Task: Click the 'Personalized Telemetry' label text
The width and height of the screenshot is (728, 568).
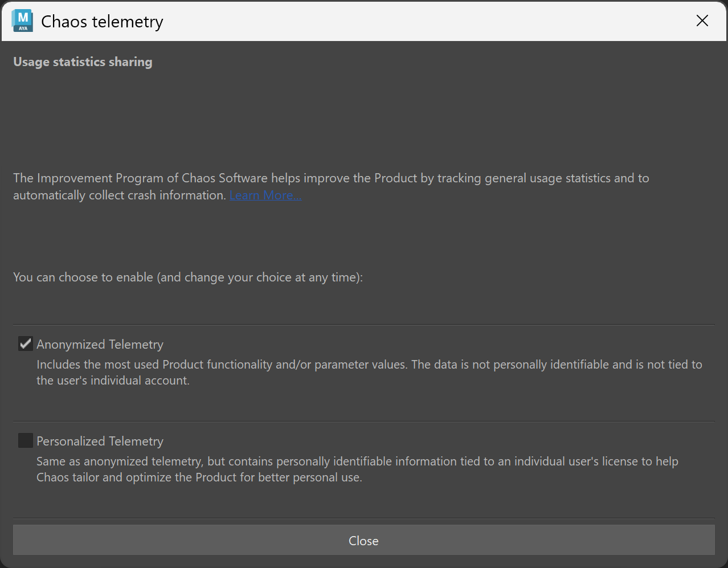Action: click(x=100, y=441)
